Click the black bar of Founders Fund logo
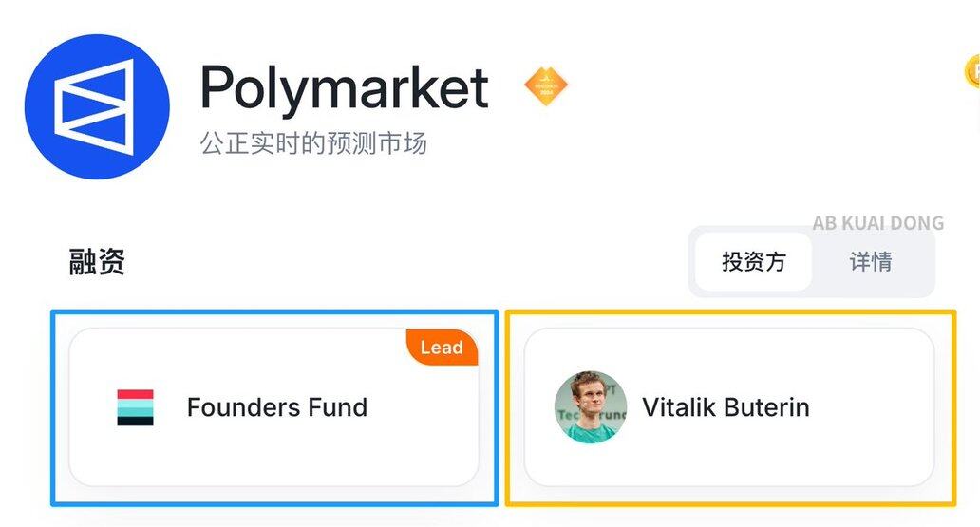The width and height of the screenshot is (980, 527). click(135, 421)
